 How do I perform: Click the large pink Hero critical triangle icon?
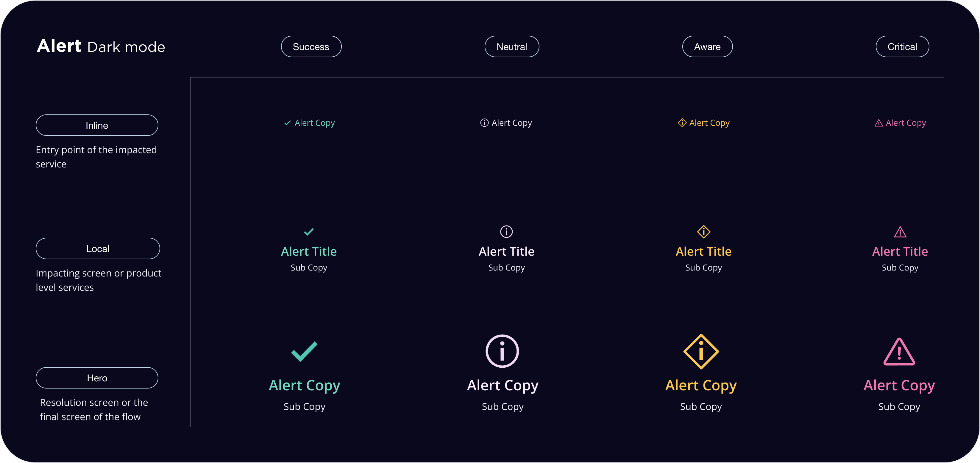pos(899,352)
